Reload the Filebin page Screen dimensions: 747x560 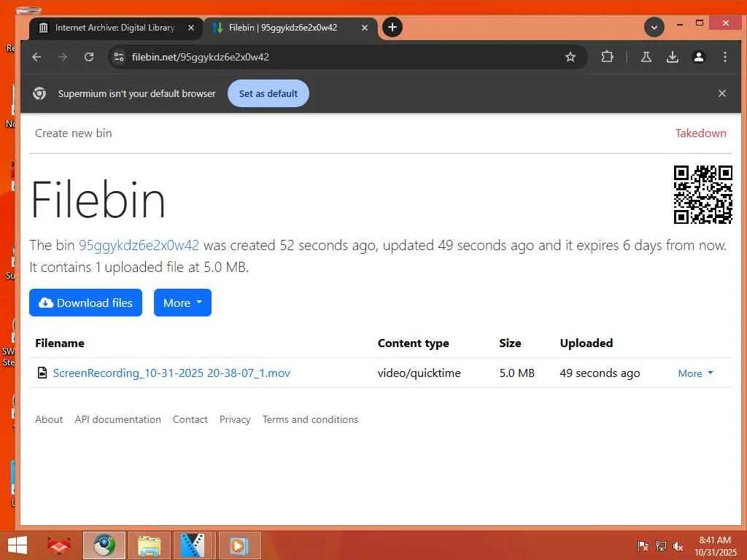pyautogui.click(x=88, y=57)
